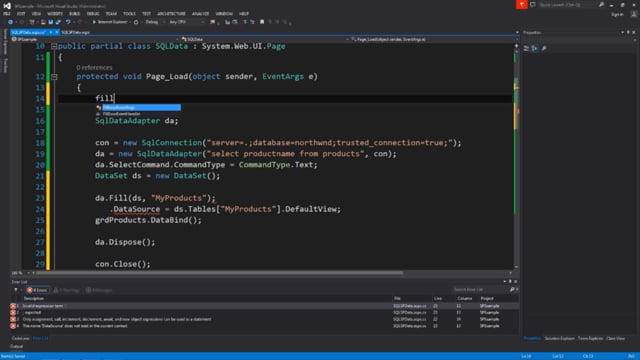Select error 4 about 'DataSource' name
640x360 pixels.
click(x=264, y=326)
